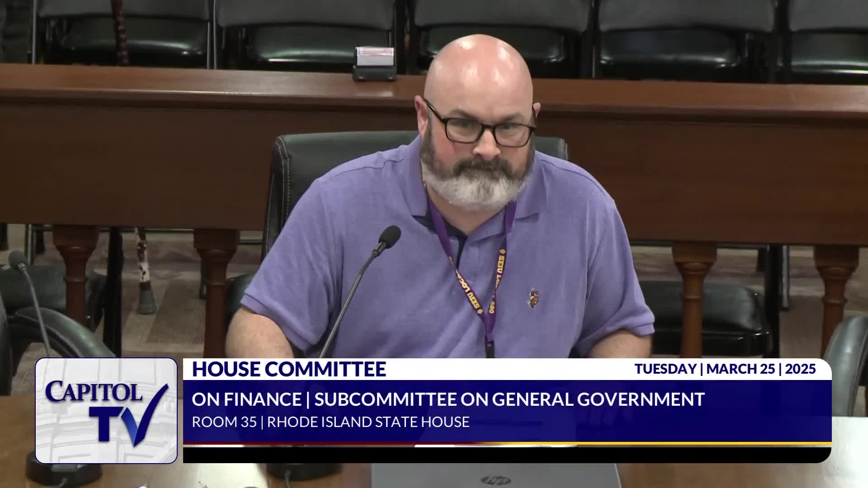
Task: Click the Capitol TV logo
Action: pos(106,410)
